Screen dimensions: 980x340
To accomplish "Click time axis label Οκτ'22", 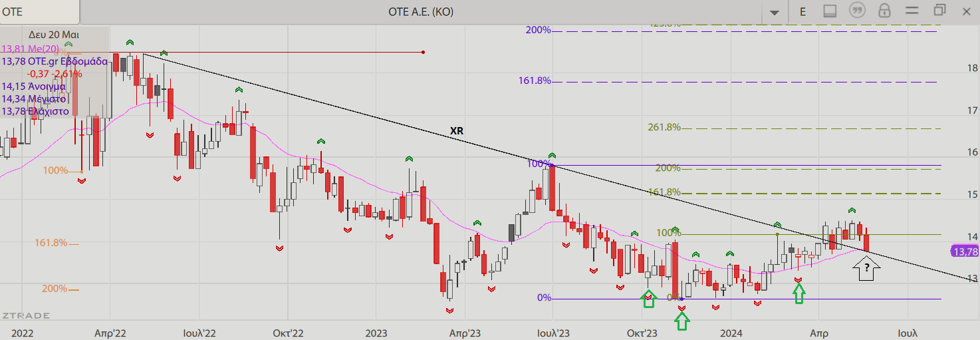I will click(287, 332).
